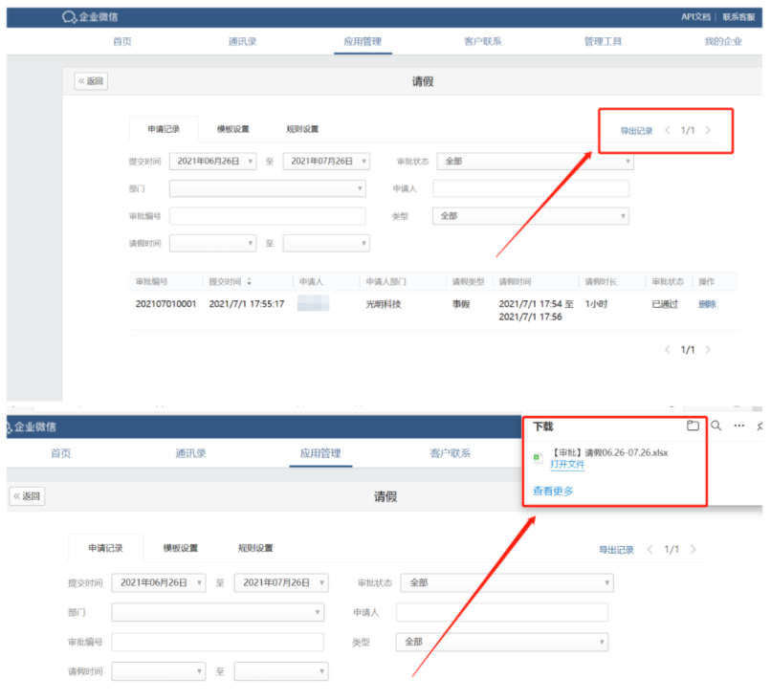The height and width of the screenshot is (700, 771).
Task: Select 申请记录 tab in lower screenshot
Action: coord(106,548)
